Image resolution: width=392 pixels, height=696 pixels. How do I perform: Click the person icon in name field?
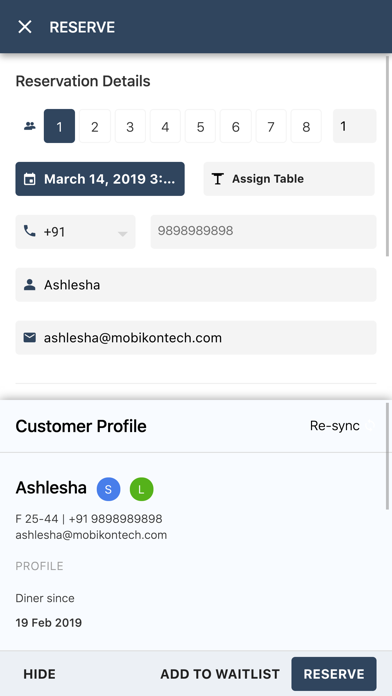(x=29, y=285)
